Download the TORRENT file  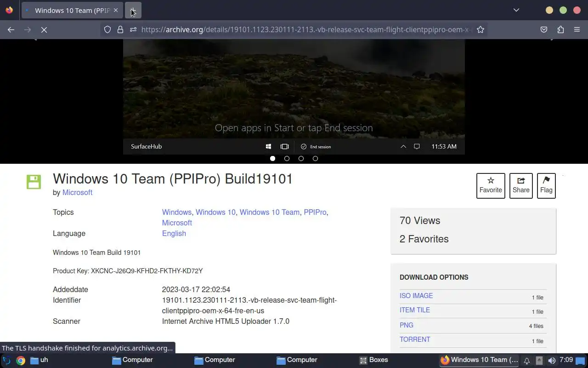[415, 339]
